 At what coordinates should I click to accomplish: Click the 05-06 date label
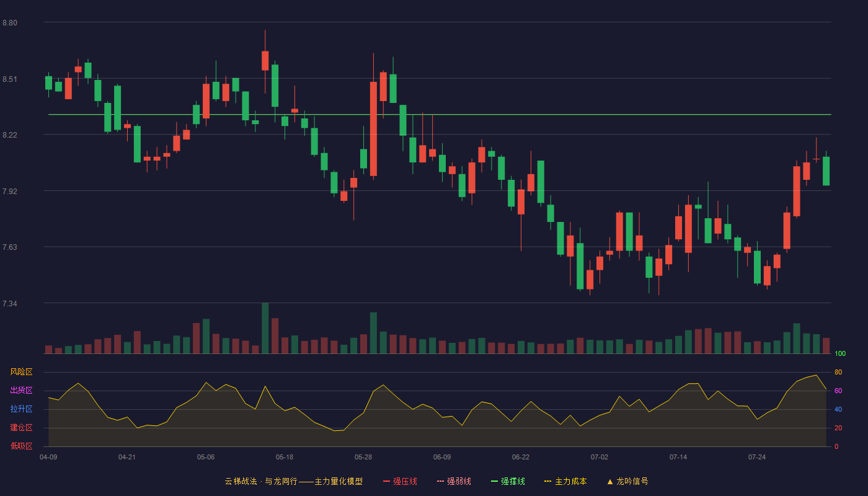tap(206, 457)
